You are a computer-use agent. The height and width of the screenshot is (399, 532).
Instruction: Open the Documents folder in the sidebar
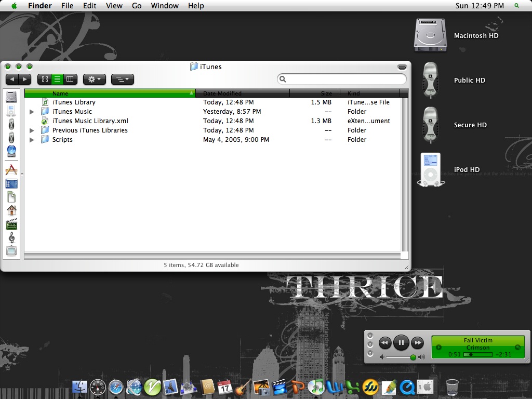pos(11,197)
